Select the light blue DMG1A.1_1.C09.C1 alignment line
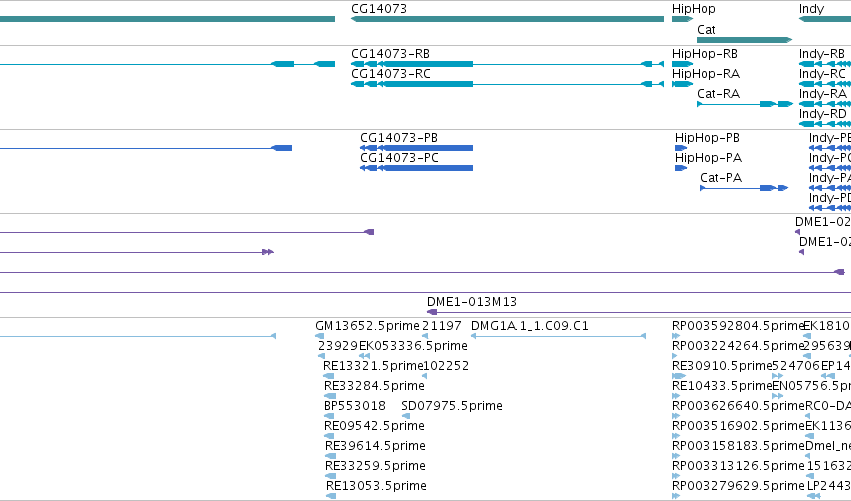Viewport: 851px width, 501px height. 558,336
